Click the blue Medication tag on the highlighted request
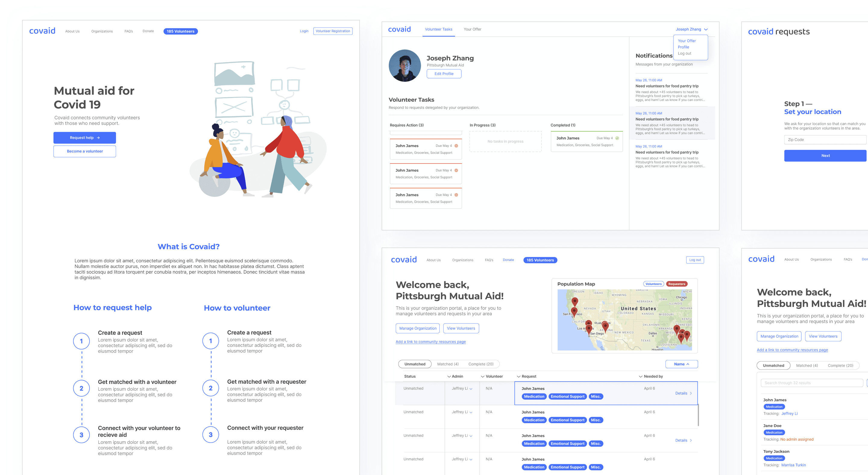The width and height of the screenshot is (868, 475). 534,397
